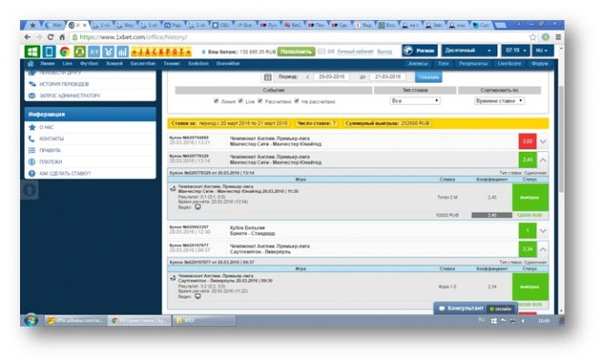Click video monitor icon for Саутгемптон match
Screen dimensions: 602x364
coord(198,297)
